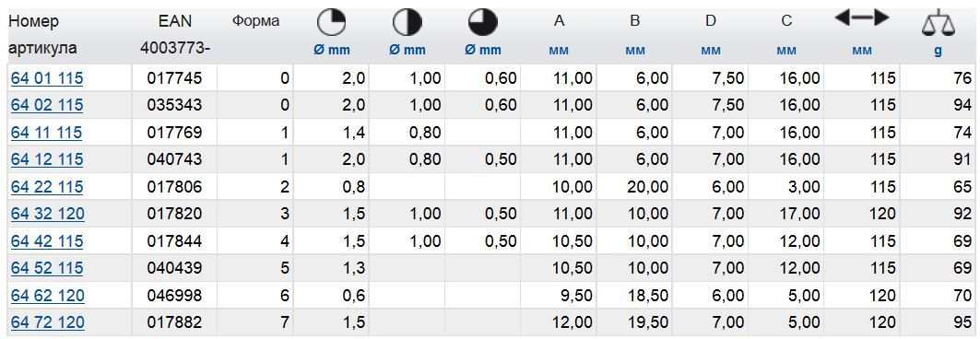This screenshot has width=980, height=339.
Task: Open article link 64 22 115
Action: click(47, 187)
